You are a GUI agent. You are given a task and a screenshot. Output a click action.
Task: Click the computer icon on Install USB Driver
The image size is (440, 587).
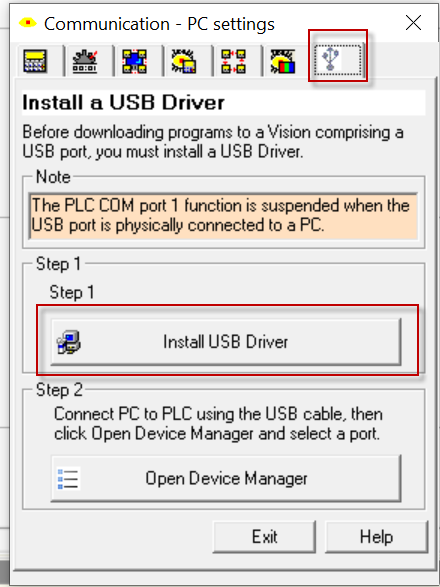69,342
